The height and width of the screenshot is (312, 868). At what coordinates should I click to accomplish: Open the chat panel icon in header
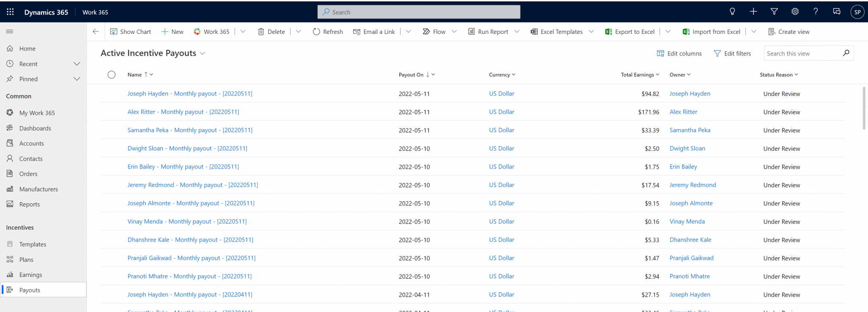(837, 12)
